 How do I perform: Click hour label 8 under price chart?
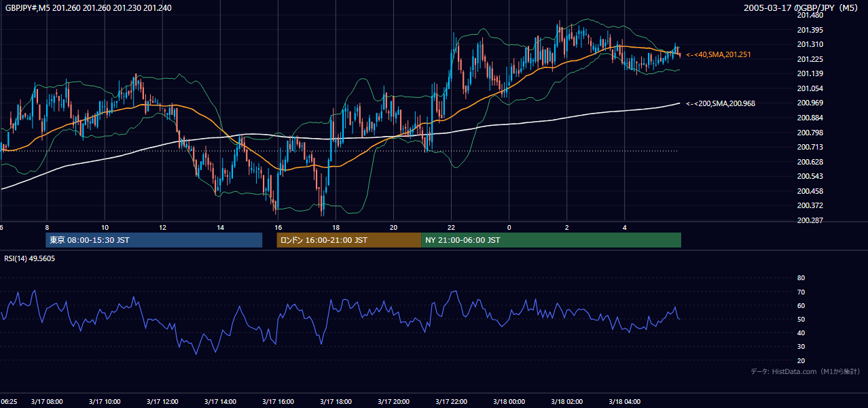pos(47,227)
